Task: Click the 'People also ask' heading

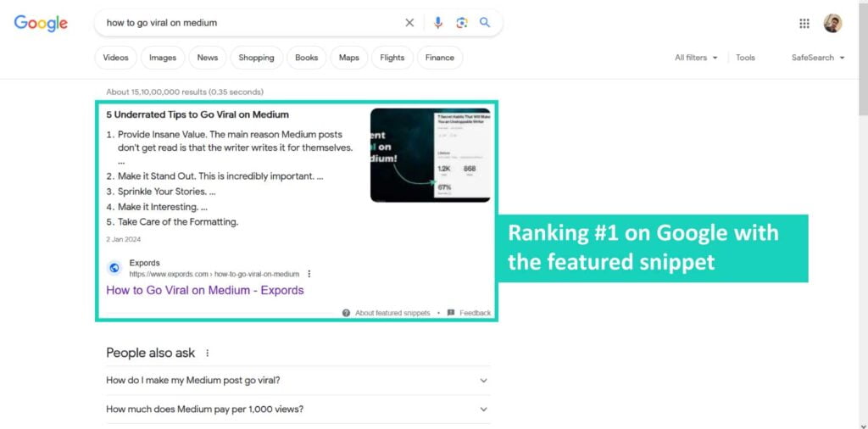Action: point(151,353)
